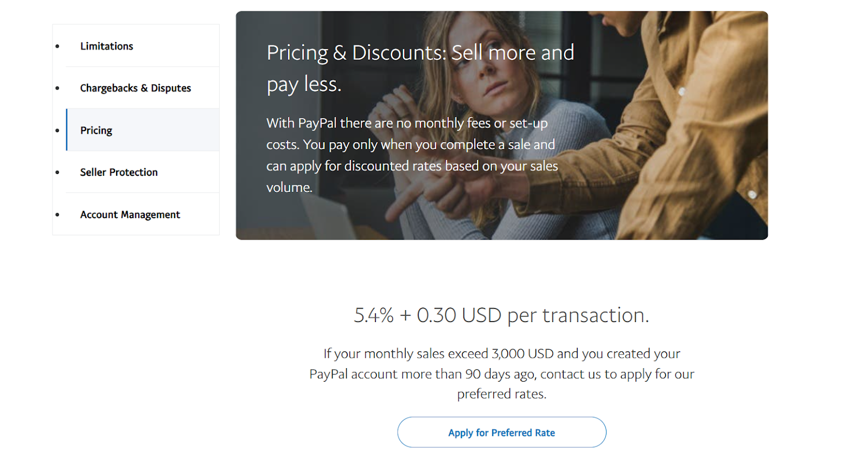Click Apply for Preferred Rate
Screen dimensions: 868x469
[x=501, y=432]
